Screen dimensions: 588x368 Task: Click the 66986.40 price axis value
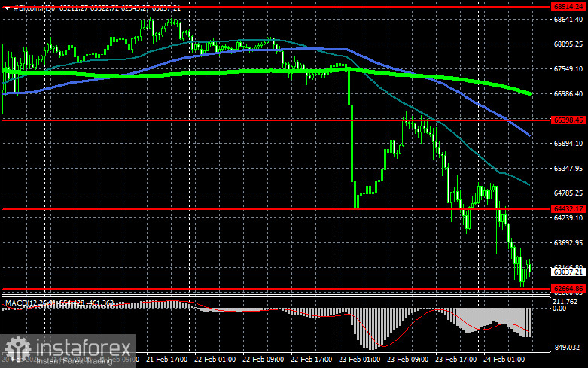568,93
